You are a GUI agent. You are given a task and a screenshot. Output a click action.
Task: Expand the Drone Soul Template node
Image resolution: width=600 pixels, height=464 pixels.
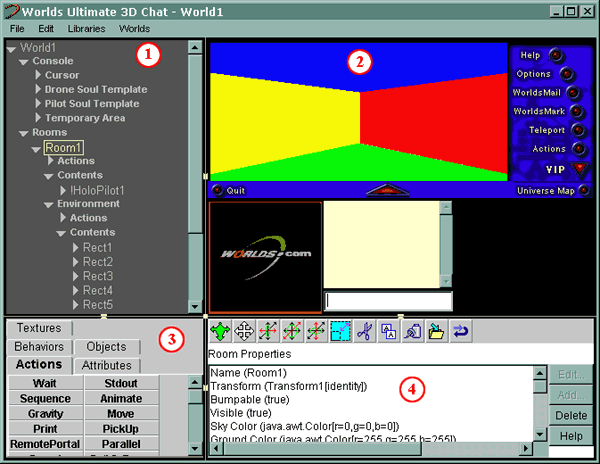[x=38, y=89]
